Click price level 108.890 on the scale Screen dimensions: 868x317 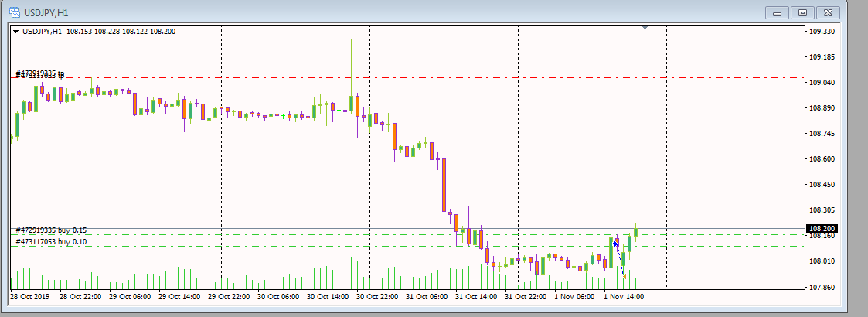821,108
